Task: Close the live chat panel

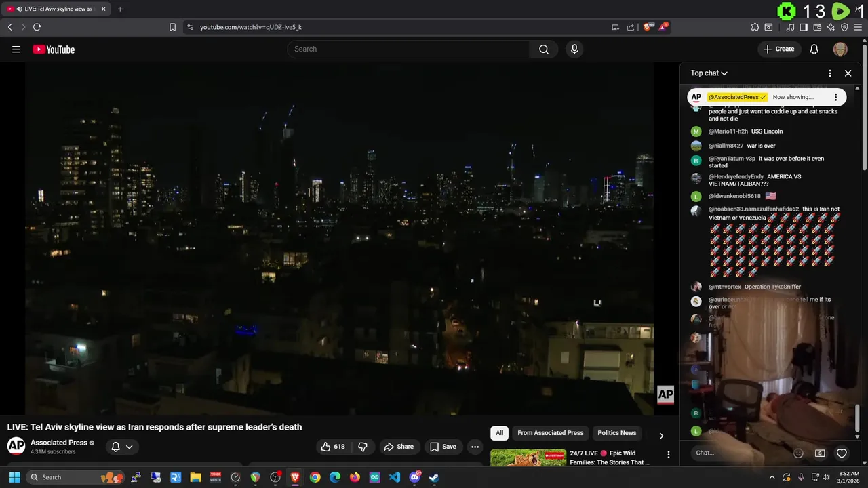Action: tap(848, 73)
